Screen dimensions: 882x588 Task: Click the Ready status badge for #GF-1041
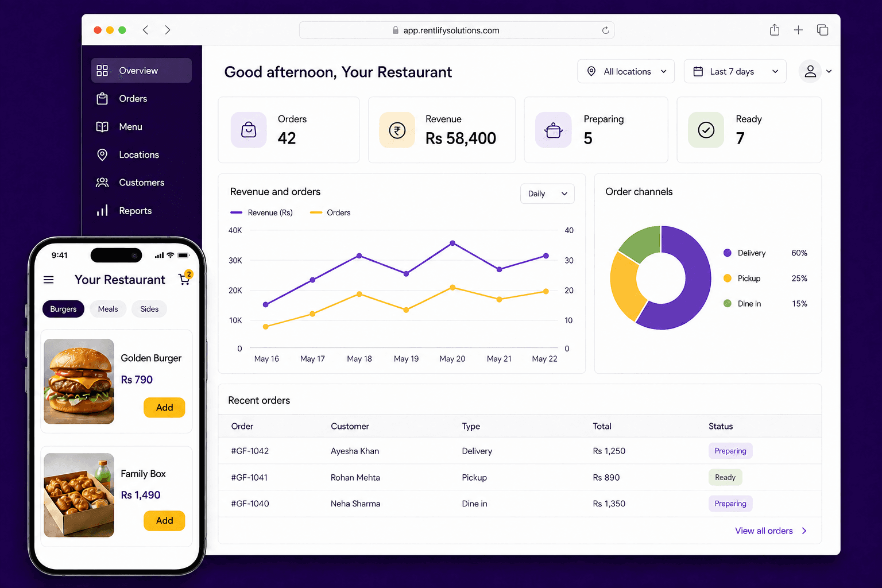coord(725,477)
